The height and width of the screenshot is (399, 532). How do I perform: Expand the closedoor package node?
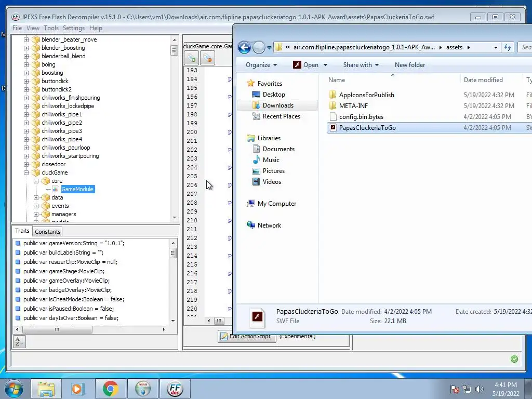pos(26,164)
